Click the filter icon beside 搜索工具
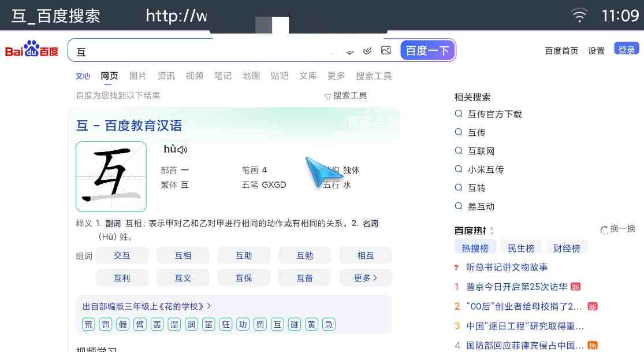 [327, 97]
